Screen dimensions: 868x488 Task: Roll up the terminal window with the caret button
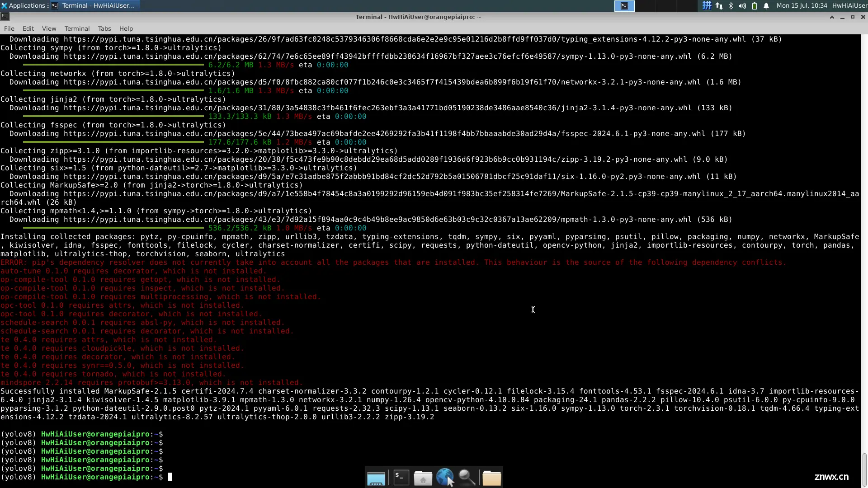point(832,17)
